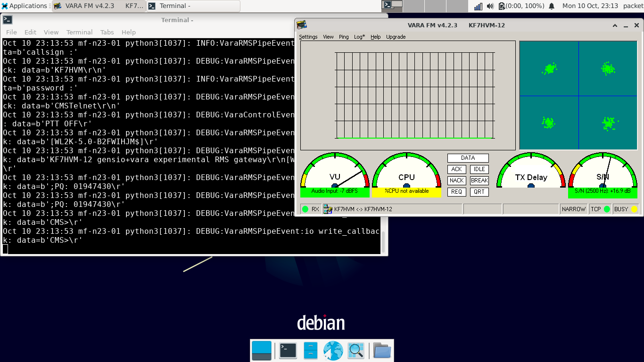Click the REQ indicator box
This screenshot has height=362, width=644.
pyautogui.click(x=457, y=192)
